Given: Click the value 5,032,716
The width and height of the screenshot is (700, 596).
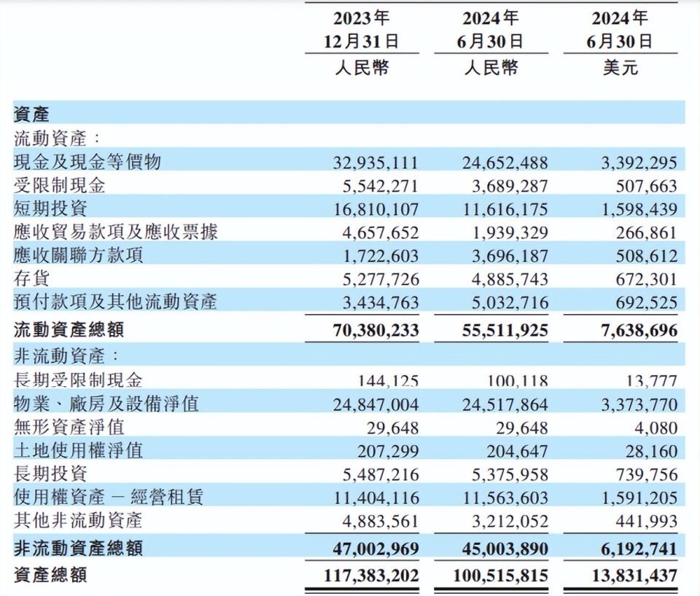Looking at the screenshot, I should (x=510, y=302).
